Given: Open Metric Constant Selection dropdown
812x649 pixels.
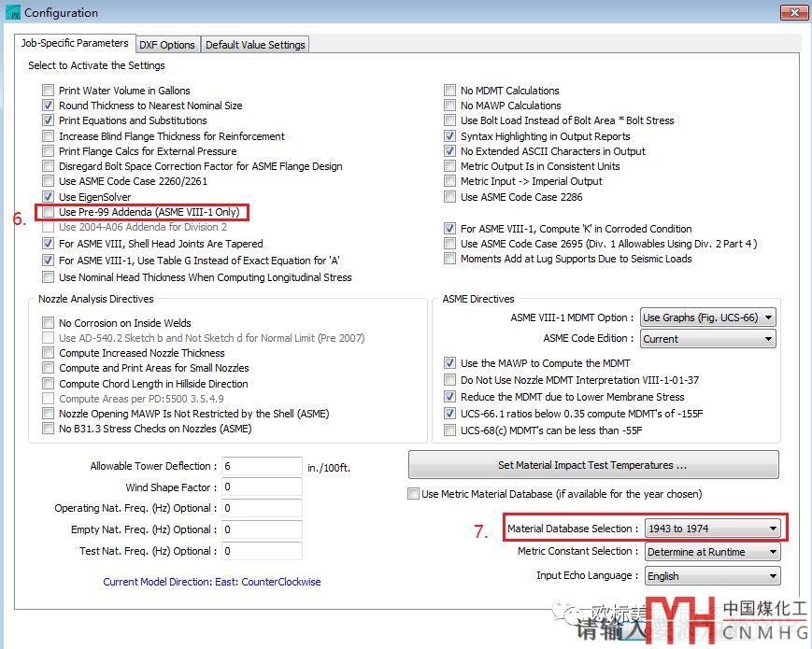Looking at the screenshot, I should tap(713, 552).
